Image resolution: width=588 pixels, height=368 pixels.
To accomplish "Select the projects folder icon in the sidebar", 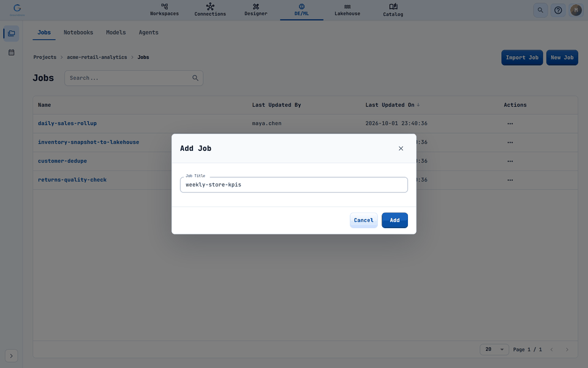I will click(11, 33).
